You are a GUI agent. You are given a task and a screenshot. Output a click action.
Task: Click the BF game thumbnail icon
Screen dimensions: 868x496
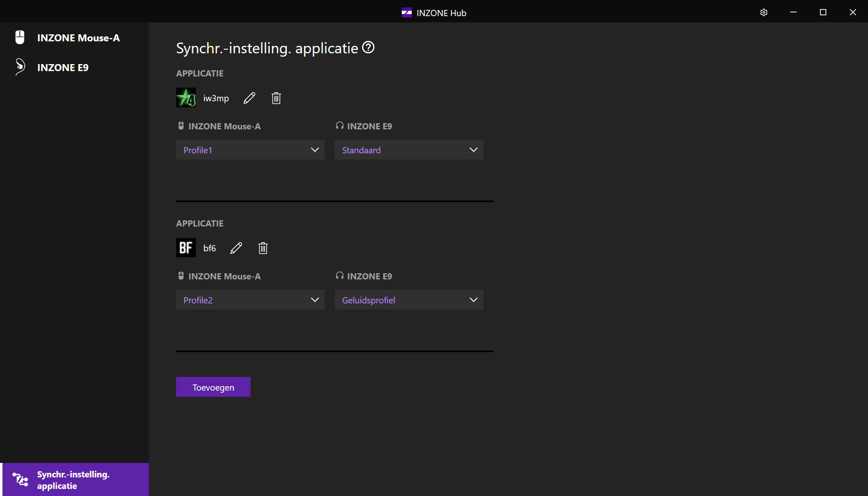pyautogui.click(x=186, y=248)
